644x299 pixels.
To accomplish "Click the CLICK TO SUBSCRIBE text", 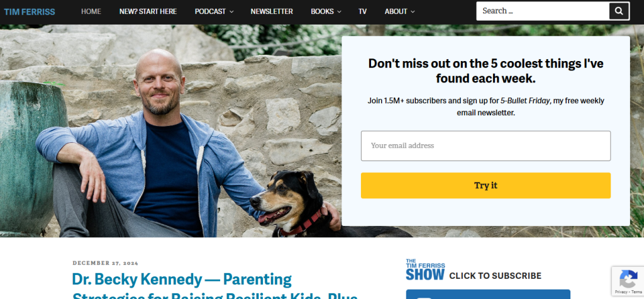I will coord(496,276).
